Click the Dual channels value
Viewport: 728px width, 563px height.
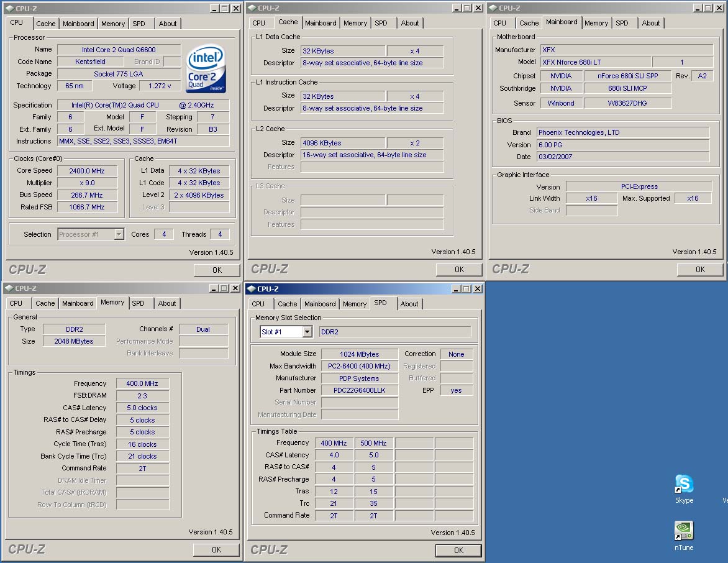pyautogui.click(x=203, y=329)
